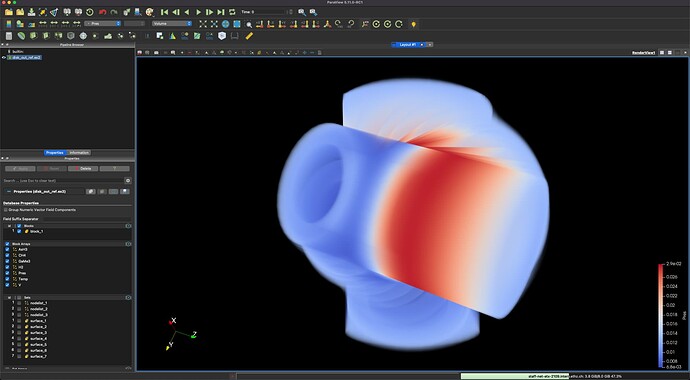Viewport: 690px width, 380px height.
Task: Switch to the Information tab
Action: 79,153
